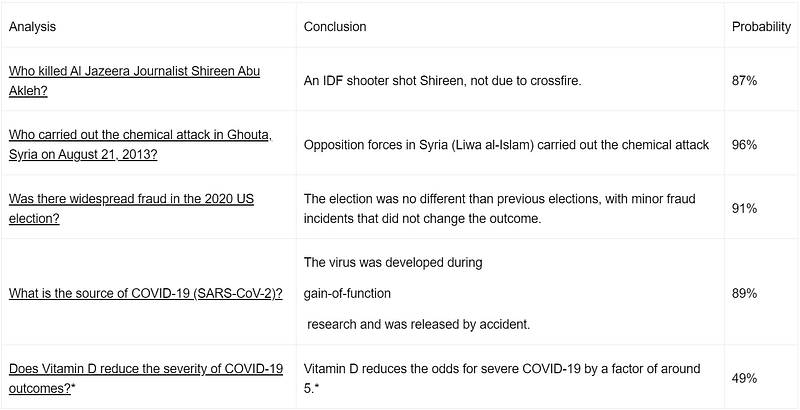Click 'The virus was developed during' text
This screenshot has width=800, height=410.
click(x=393, y=262)
